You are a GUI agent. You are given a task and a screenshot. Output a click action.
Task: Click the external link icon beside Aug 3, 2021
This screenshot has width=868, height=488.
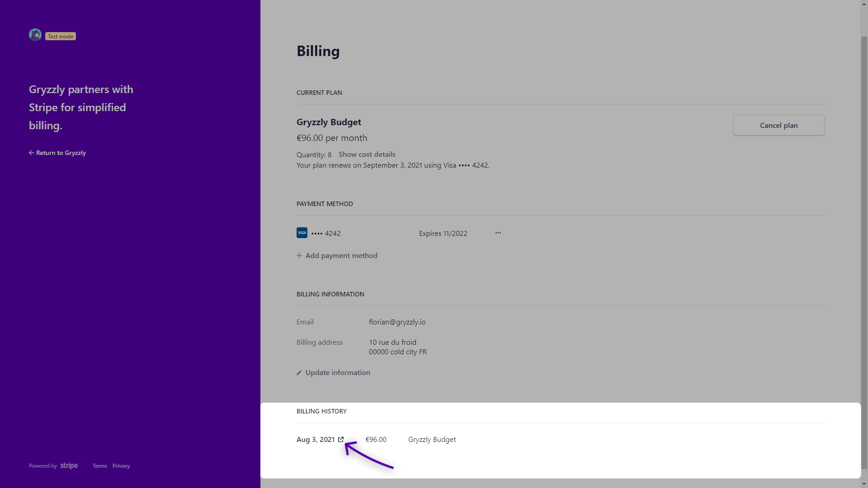[x=341, y=440]
